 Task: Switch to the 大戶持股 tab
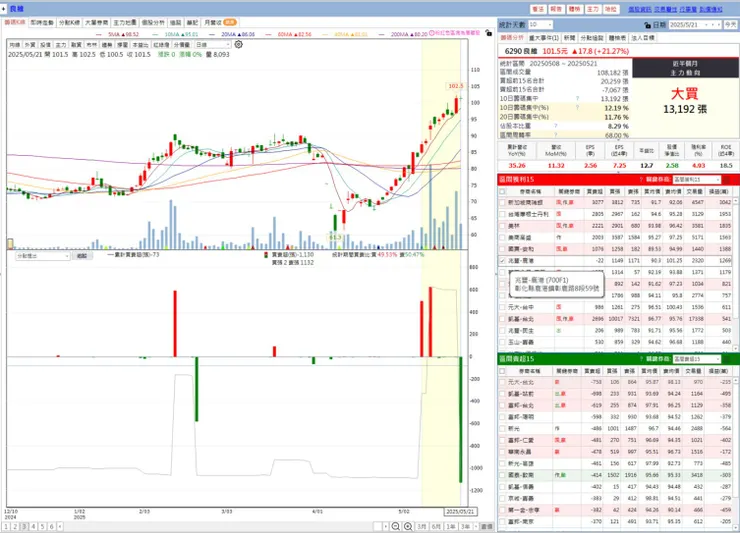(97, 22)
